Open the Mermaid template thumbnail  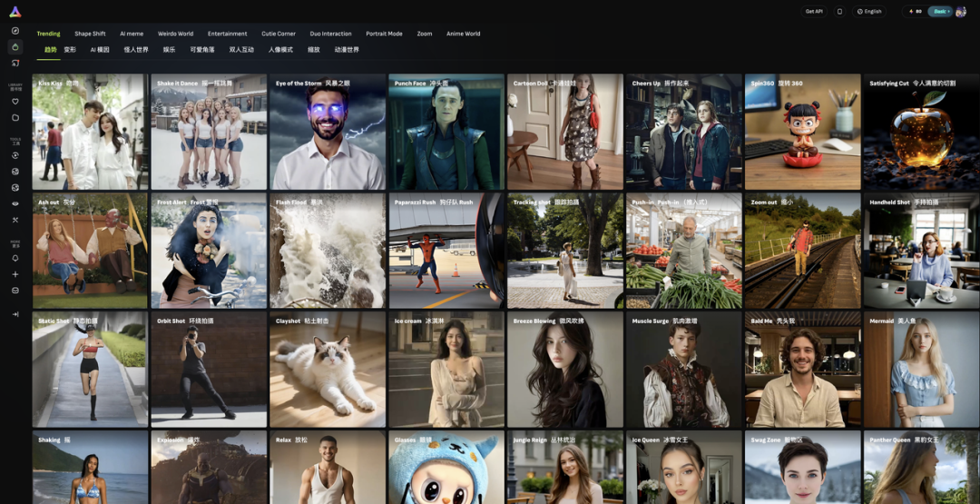921,370
